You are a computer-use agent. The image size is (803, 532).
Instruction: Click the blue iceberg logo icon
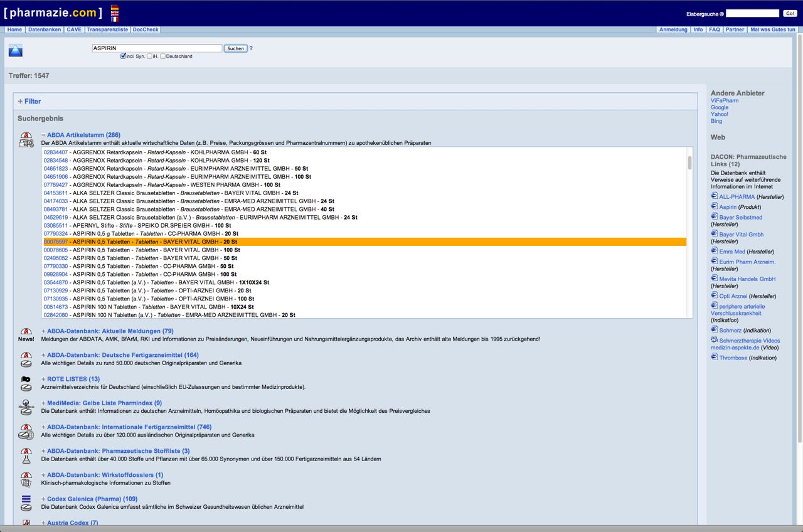[16, 51]
